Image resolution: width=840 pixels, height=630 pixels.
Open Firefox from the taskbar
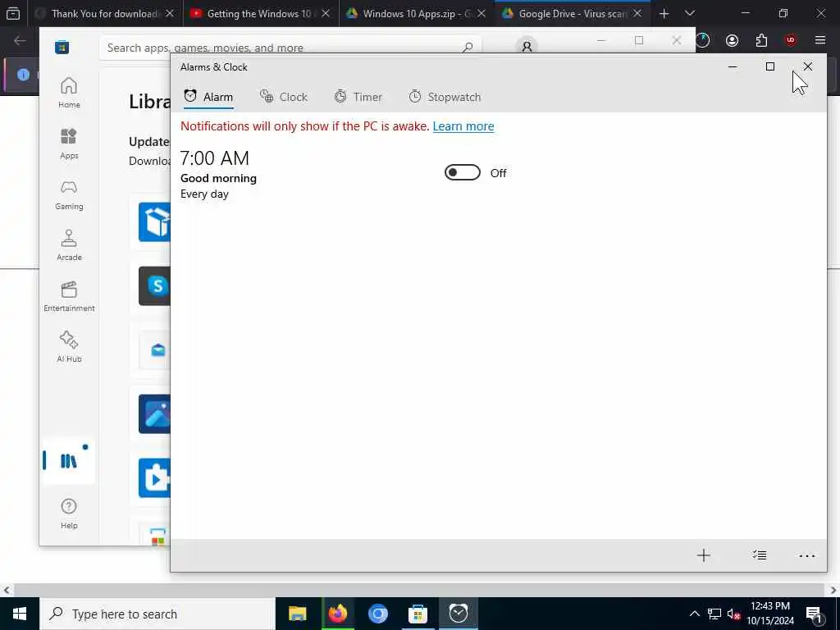(337, 614)
